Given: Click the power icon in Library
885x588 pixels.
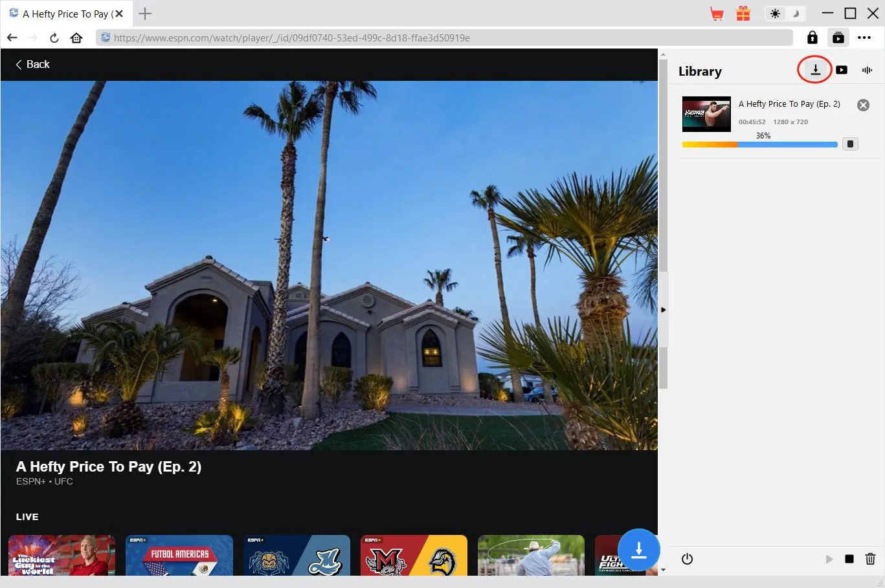Looking at the screenshot, I should pyautogui.click(x=688, y=559).
